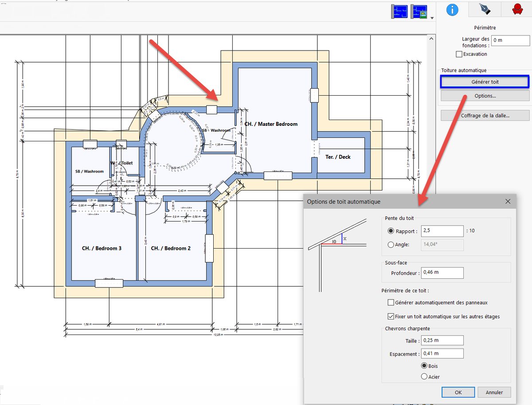Enable Générer automatiquement des panneaux

pyautogui.click(x=391, y=303)
